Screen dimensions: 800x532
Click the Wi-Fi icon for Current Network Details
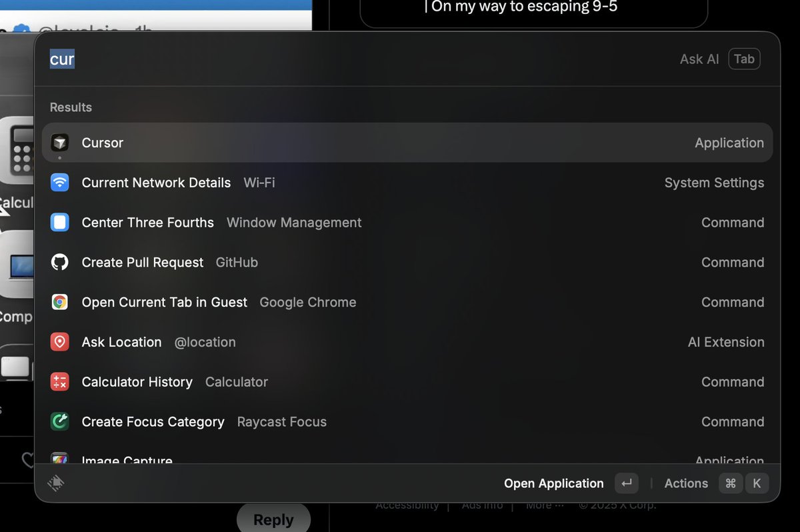(60, 183)
